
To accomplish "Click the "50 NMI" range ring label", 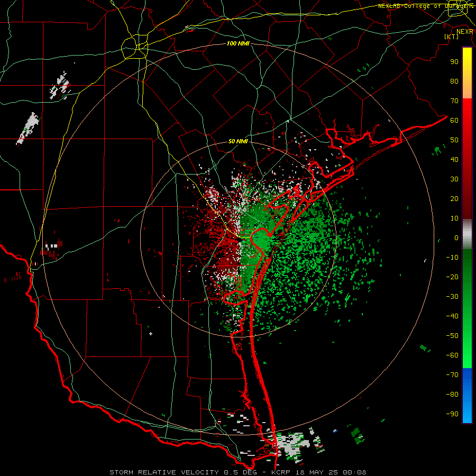I will (x=238, y=141).
